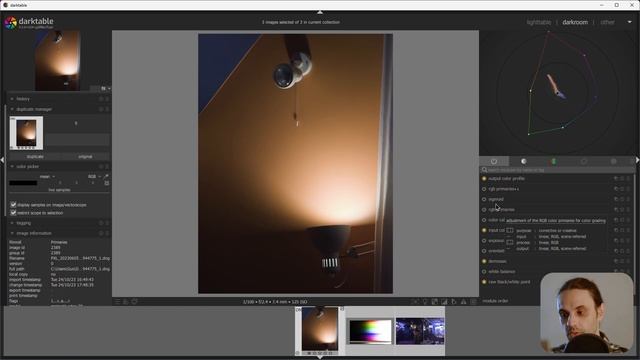The width and height of the screenshot is (640, 360).
Task: Toggle output color profile module power
Action: [x=484, y=178]
